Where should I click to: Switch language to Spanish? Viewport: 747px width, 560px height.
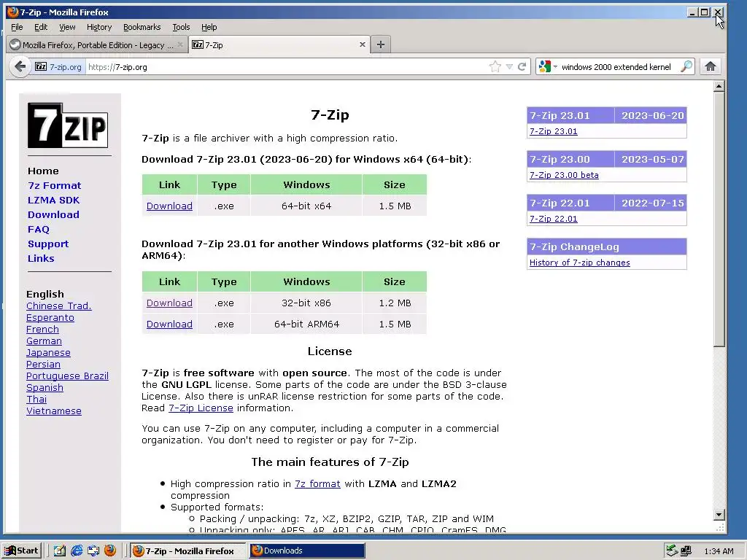coord(44,388)
